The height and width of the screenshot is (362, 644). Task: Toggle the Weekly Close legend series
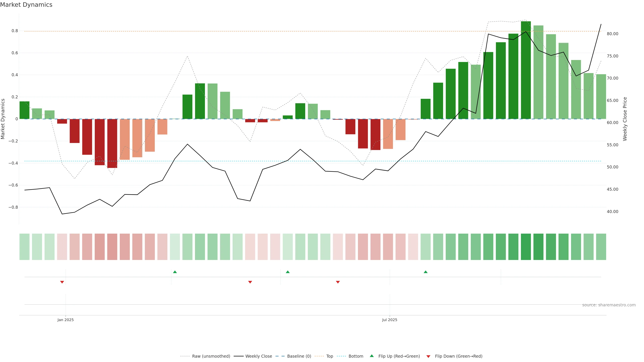click(258, 356)
